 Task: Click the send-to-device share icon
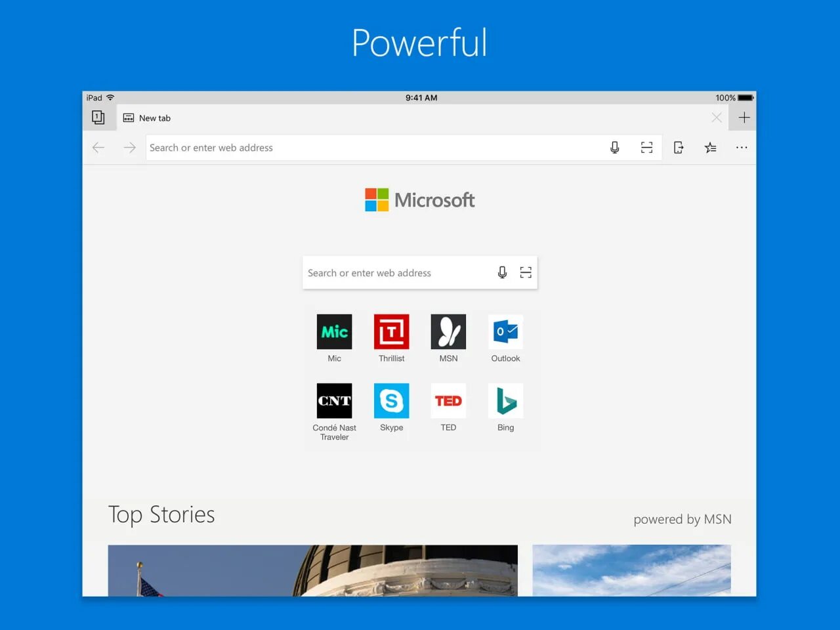(679, 147)
